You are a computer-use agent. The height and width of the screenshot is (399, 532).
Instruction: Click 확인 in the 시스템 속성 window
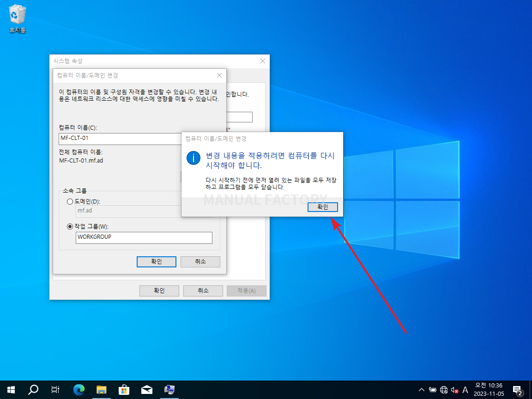159,291
